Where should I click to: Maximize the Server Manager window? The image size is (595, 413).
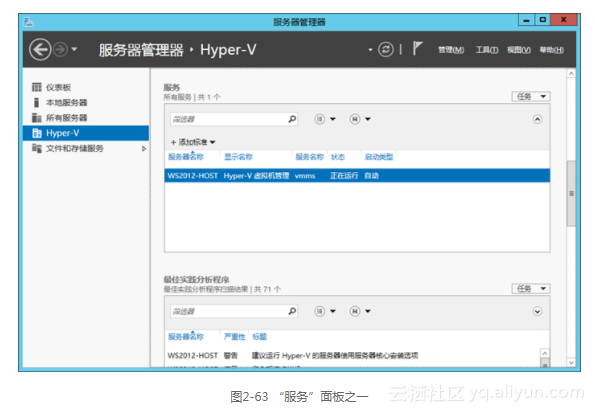tap(543, 20)
